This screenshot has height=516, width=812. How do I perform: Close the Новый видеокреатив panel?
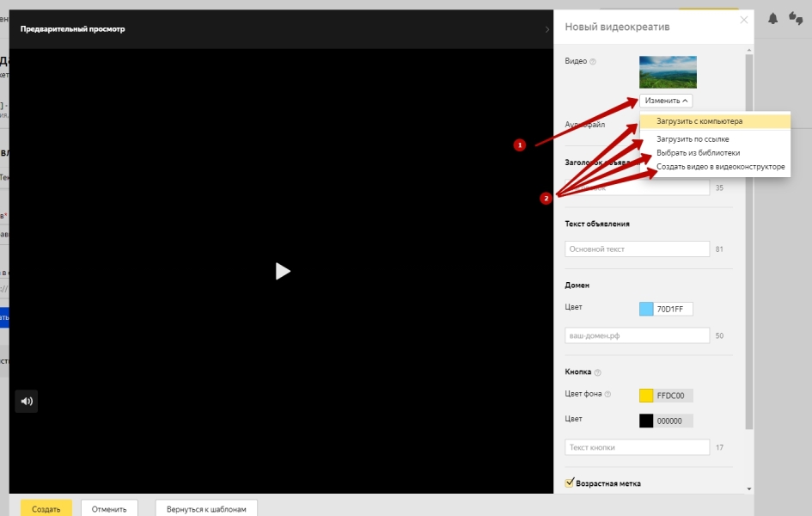(x=743, y=20)
